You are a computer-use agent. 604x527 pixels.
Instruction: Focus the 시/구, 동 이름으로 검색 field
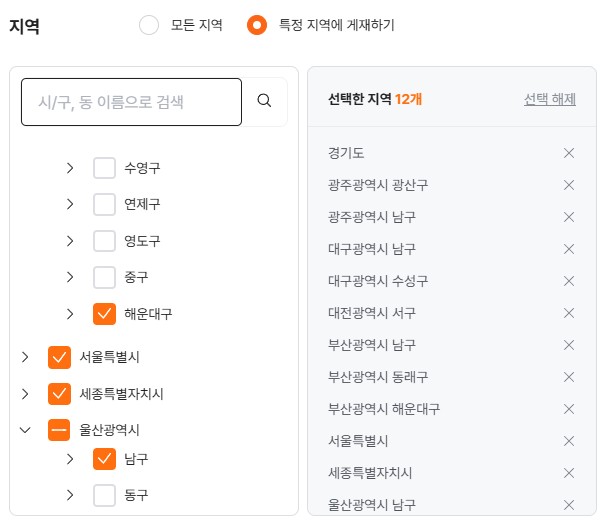coord(131,102)
